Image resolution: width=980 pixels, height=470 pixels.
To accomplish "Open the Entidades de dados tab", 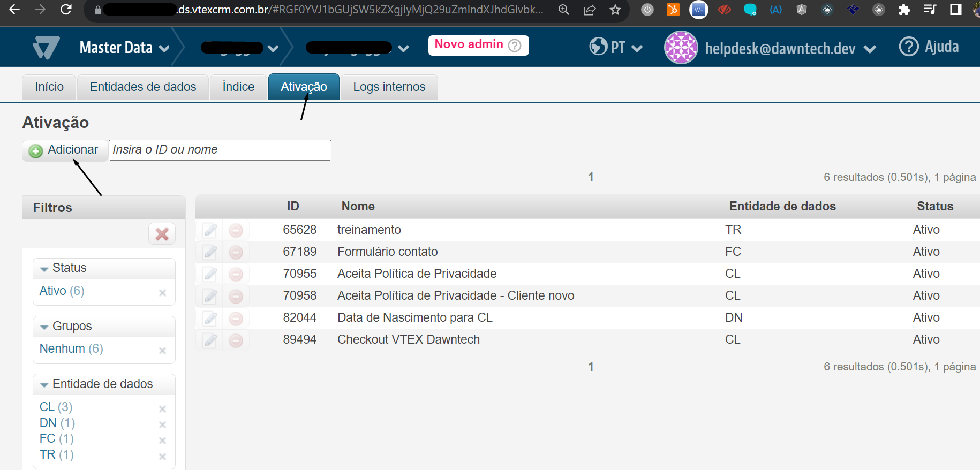I will point(143,87).
